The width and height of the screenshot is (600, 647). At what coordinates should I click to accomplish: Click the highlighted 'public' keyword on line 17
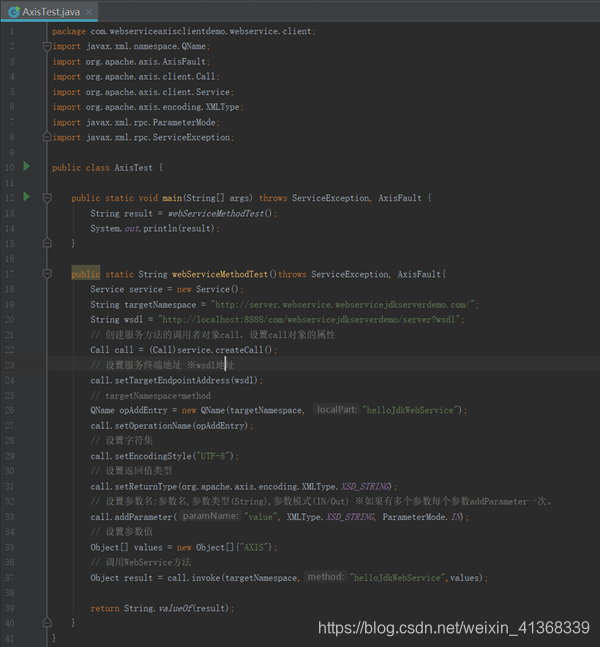[x=85, y=274]
